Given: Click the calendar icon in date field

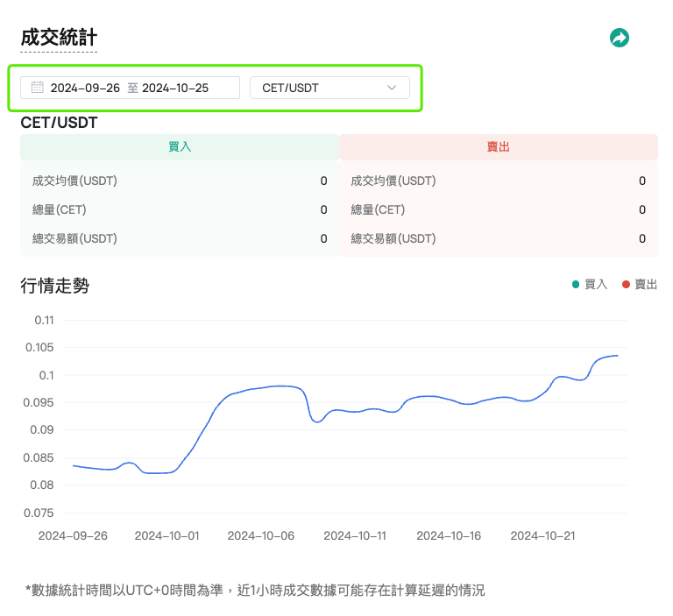Looking at the screenshot, I should coord(38,87).
